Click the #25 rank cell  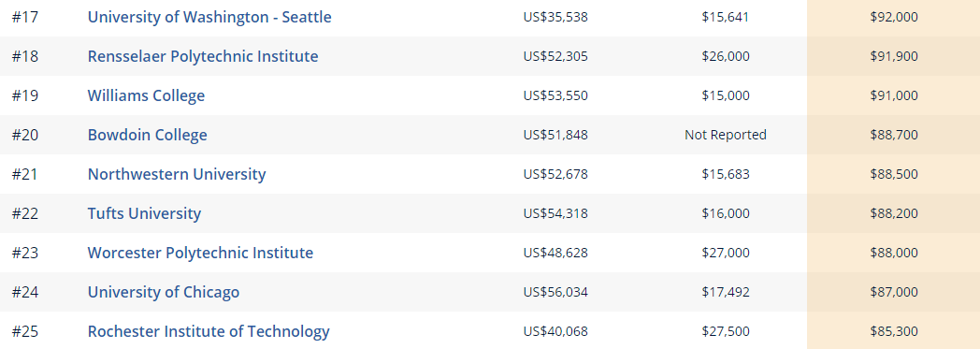point(25,331)
